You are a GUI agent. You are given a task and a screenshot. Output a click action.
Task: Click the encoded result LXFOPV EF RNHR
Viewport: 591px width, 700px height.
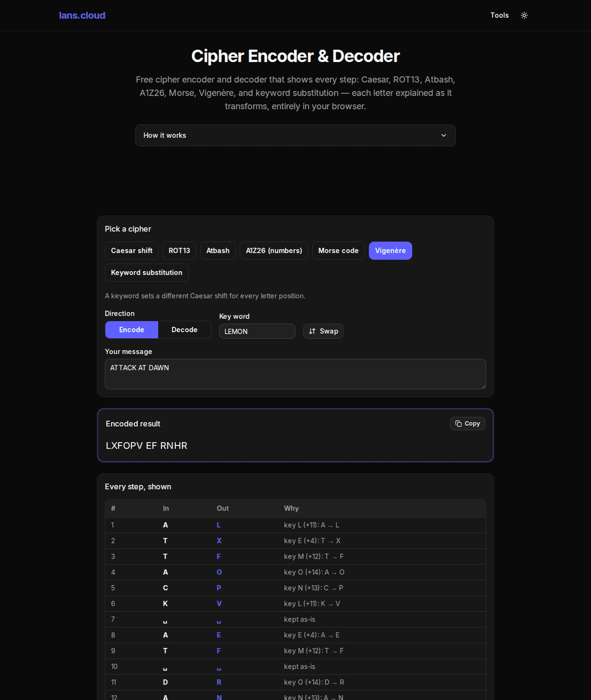pyautogui.click(x=147, y=445)
